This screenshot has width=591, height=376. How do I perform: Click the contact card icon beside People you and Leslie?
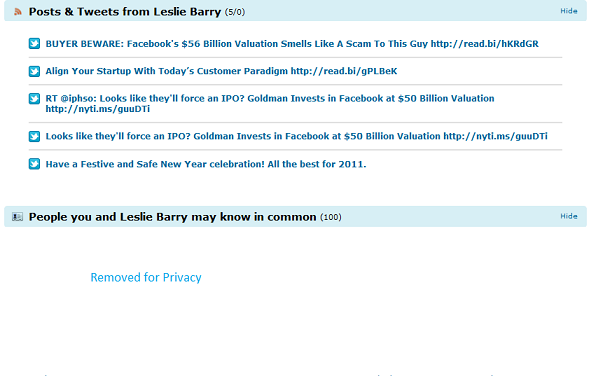tap(17, 217)
